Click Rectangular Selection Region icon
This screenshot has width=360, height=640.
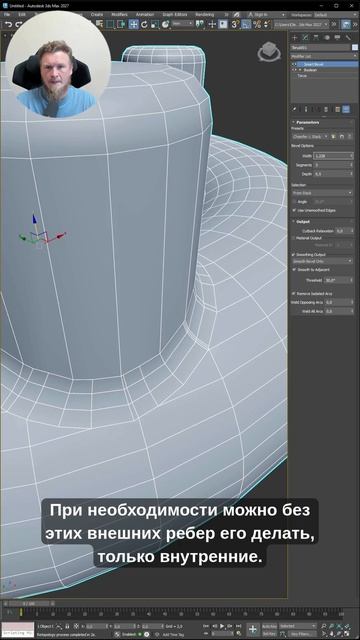pyautogui.click(x=110, y=24)
